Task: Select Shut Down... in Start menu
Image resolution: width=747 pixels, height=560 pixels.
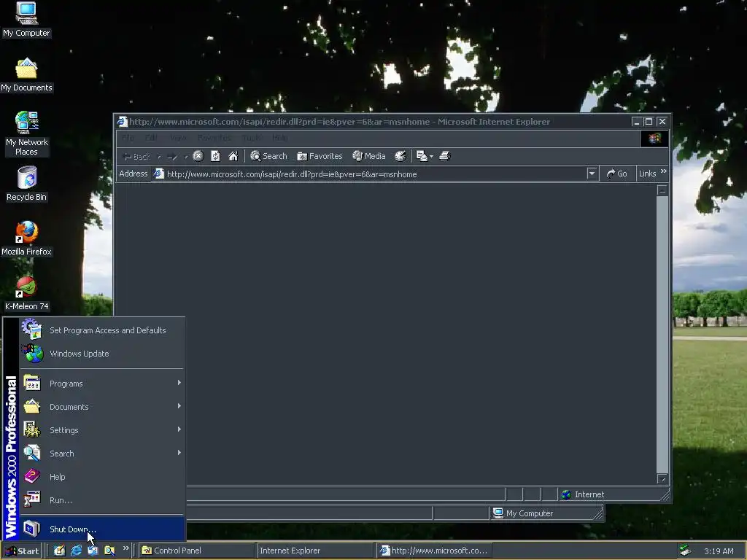Action: tap(102, 529)
